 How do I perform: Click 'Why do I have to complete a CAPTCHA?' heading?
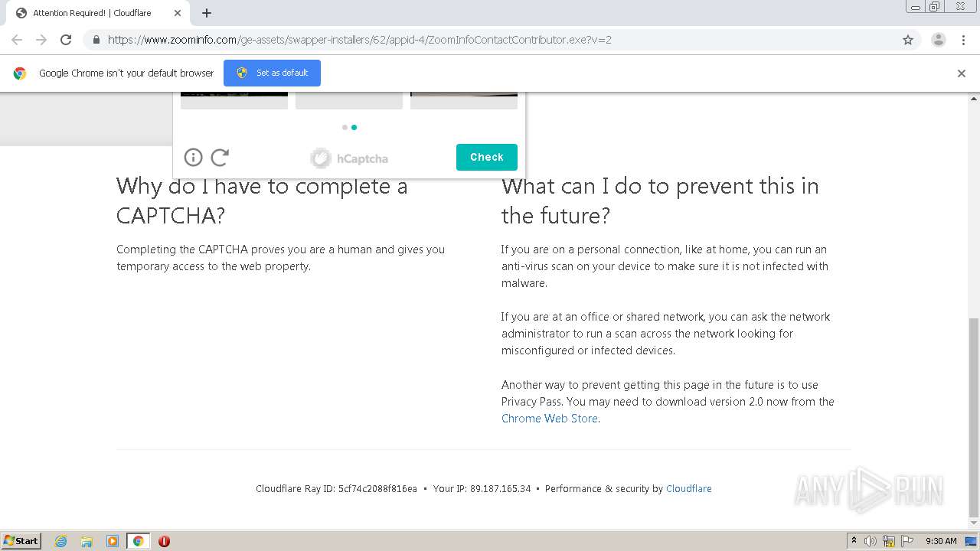(262, 201)
